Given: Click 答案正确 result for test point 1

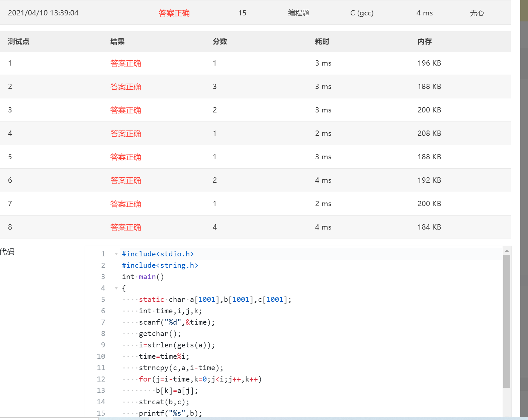Looking at the screenshot, I should click(126, 63).
